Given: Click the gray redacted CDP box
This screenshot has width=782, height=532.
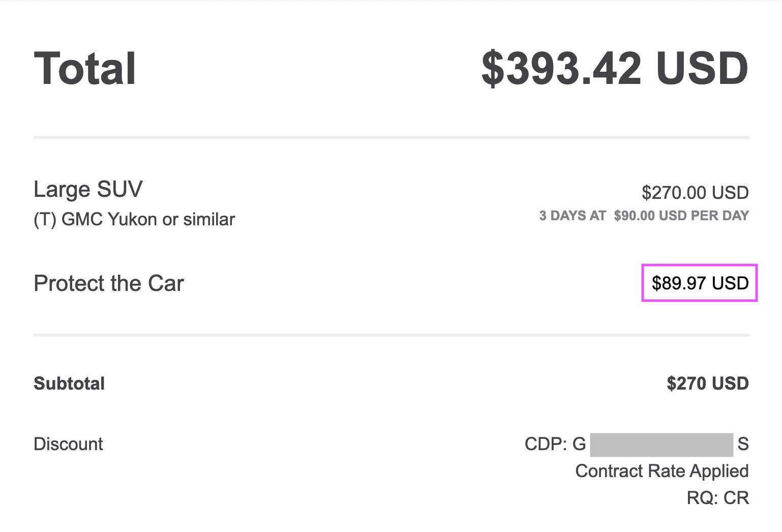Looking at the screenshot, I should click(661, 444).
